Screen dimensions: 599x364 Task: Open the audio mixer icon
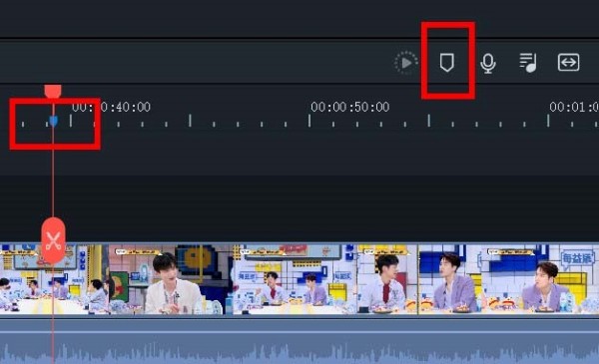point(528,63)
